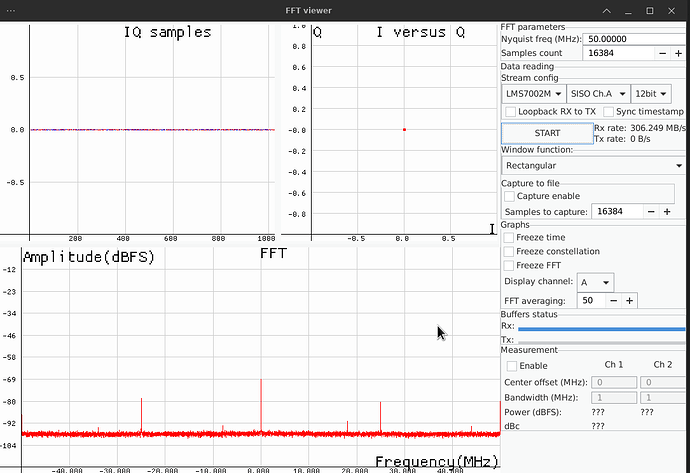
Task: Open the 12bit format dropdown
Action: (651, 93)
